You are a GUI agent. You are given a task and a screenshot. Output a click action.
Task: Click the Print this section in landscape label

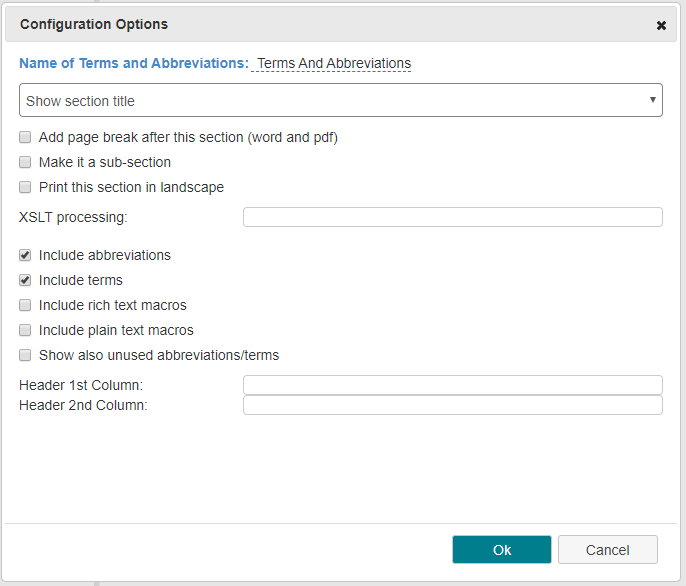(131, 187)
